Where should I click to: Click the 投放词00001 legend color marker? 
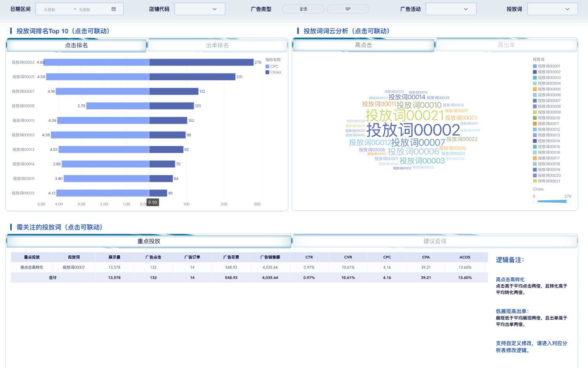pyautogui.click(x=535, y=66)
